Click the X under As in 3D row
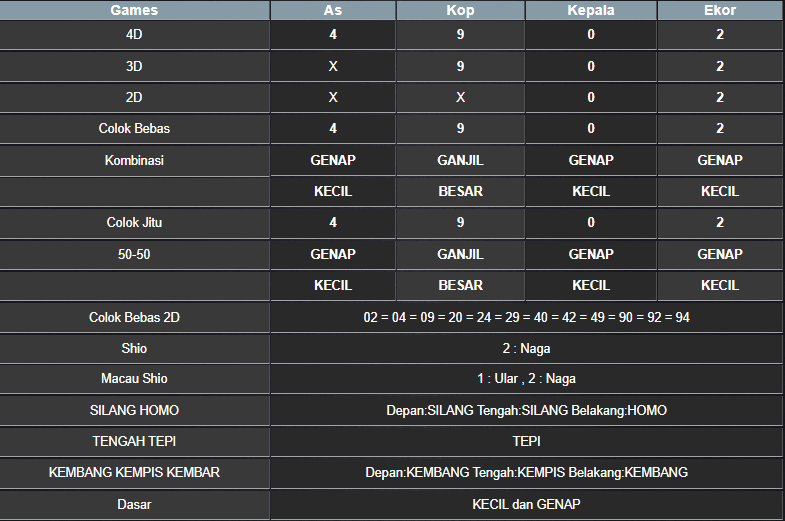 (333, 66)
